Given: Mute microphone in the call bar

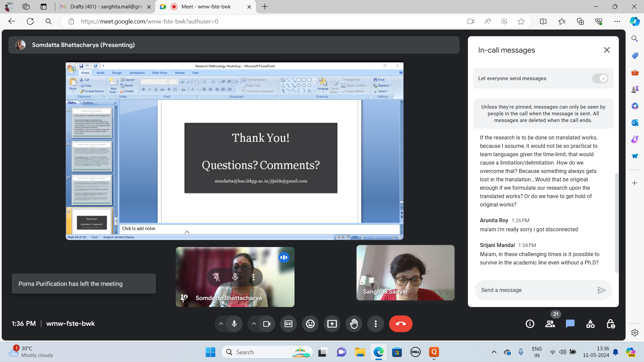Looking at the screenshot, I should [234, 324].
